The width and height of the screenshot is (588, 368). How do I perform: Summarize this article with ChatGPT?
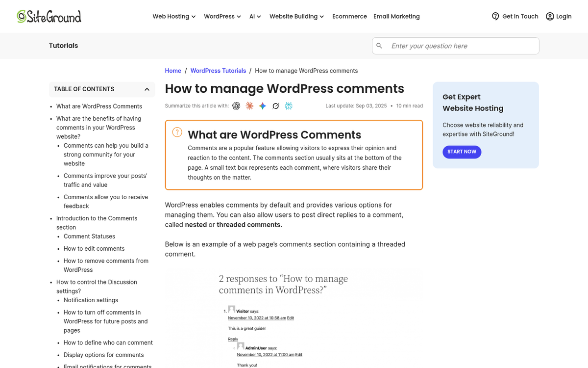pyautogui.click(x=236, y=105)
